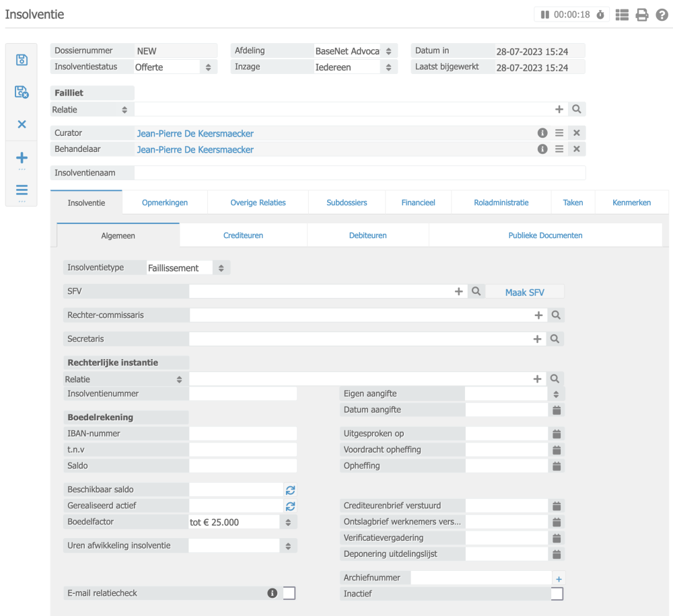Click the save and close icon

click(22, 92)
